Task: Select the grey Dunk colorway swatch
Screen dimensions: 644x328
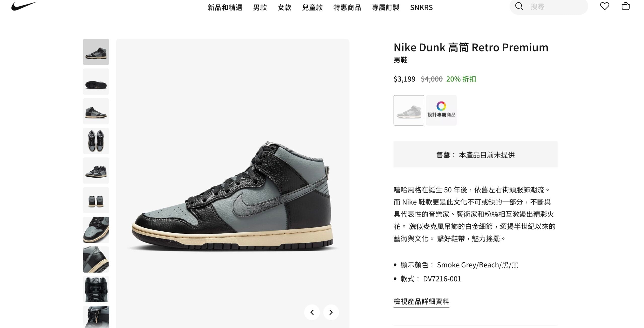Action: tap(409, 110)
